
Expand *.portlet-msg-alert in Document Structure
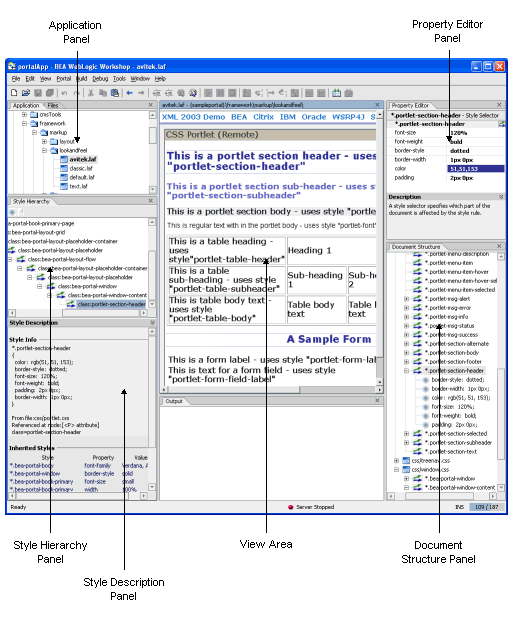407,299
